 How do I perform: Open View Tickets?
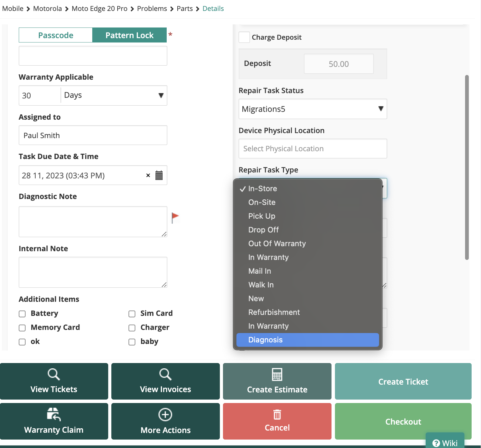tap(54, 381)
